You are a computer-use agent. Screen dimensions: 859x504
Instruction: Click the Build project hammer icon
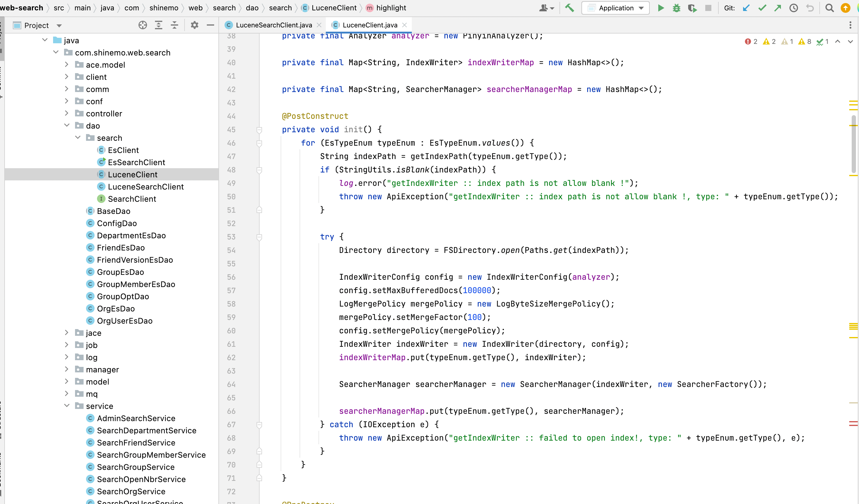pyautogui.click(x=570, y=8)
